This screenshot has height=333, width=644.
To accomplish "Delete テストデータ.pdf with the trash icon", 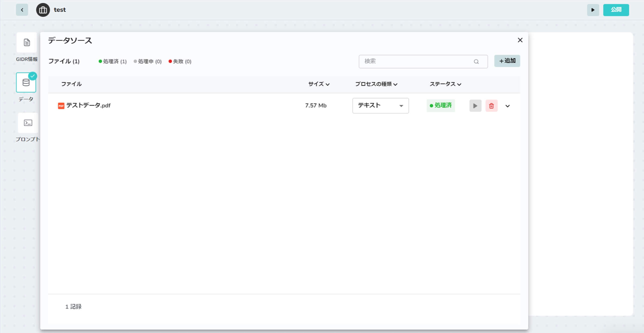I will (491, 106).
